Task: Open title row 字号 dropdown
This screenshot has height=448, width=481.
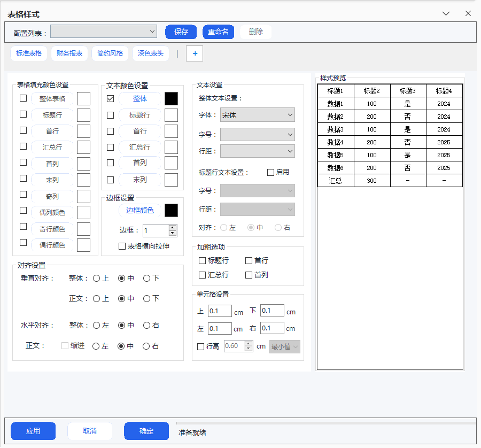Action: (x=258, y=190)
